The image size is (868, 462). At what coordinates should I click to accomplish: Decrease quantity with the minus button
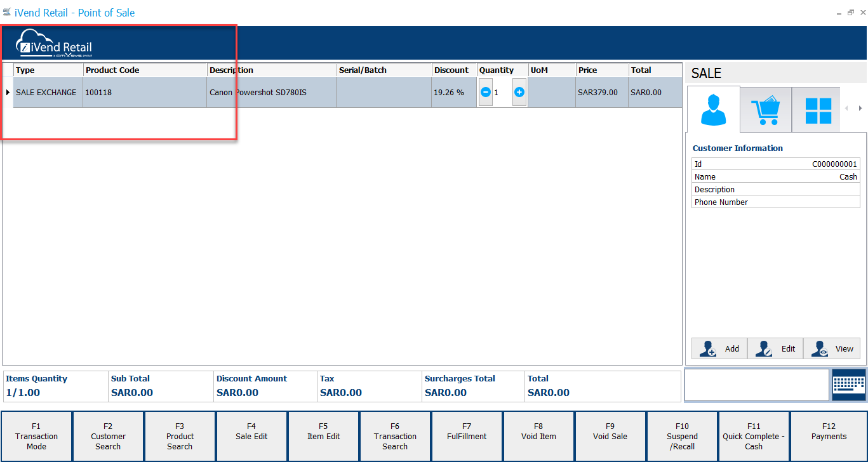tap(486, 93)
